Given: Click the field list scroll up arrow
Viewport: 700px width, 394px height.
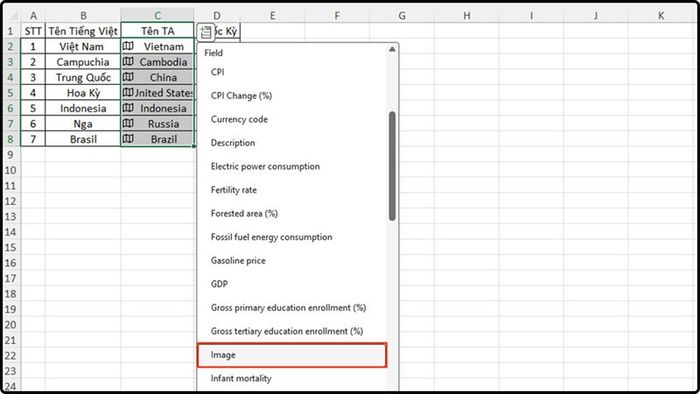Looking at the screenshot, I should coord(392,49).
